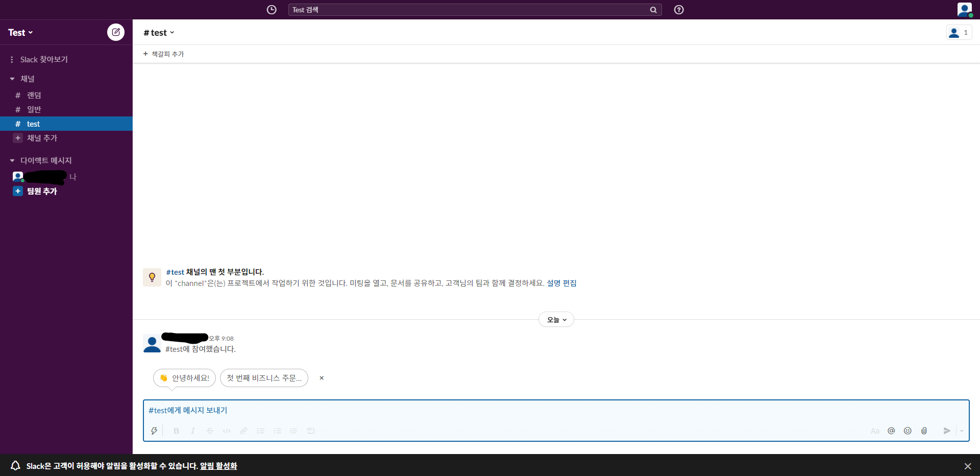
Task: Click the 오후 9:08 timestamp
Action: pyautogui.click(x=222, y=339)
